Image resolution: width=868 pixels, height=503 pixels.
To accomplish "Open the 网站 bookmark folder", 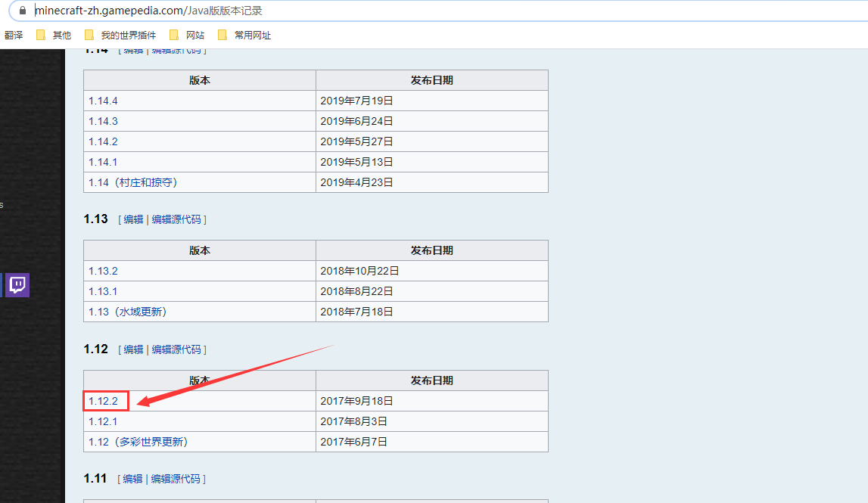I will point(187,35).
